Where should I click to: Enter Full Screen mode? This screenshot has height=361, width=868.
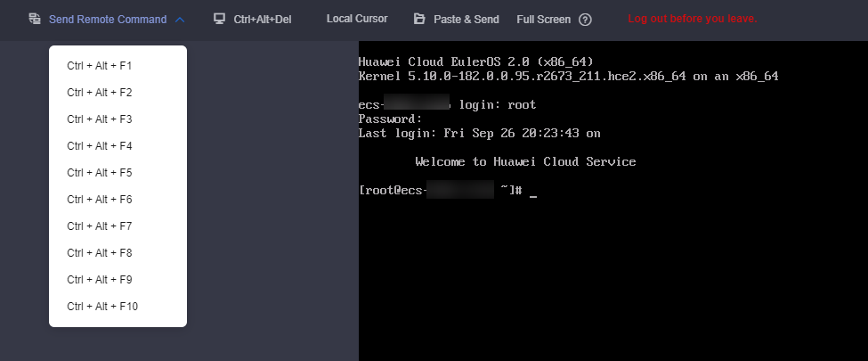click(x=543, y=19)
